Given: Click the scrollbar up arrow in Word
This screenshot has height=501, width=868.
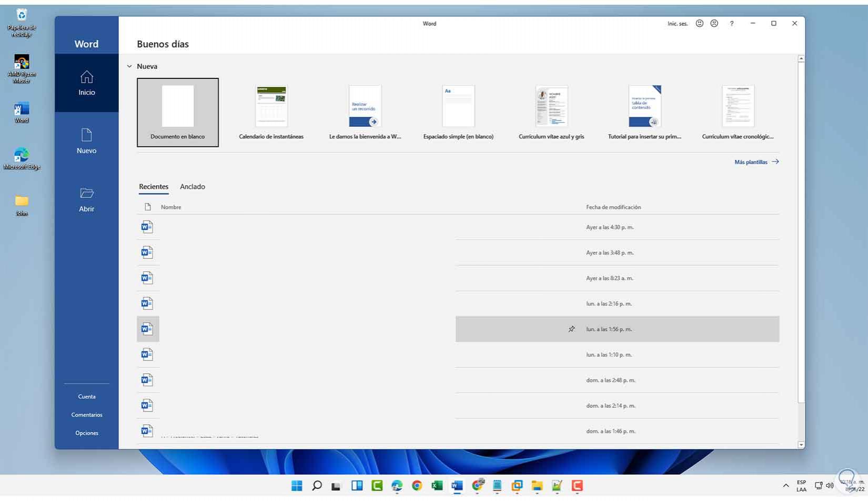Looking at the screenshot, I should [801, 58].
